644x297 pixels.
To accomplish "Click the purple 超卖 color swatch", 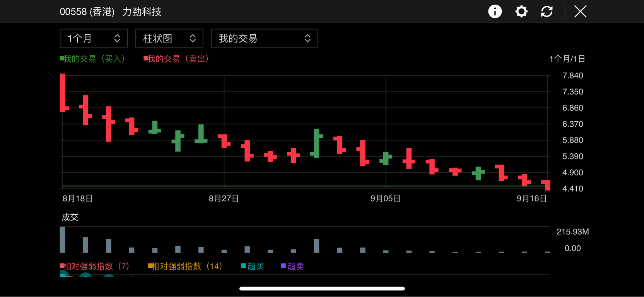I will coord(284,266).
